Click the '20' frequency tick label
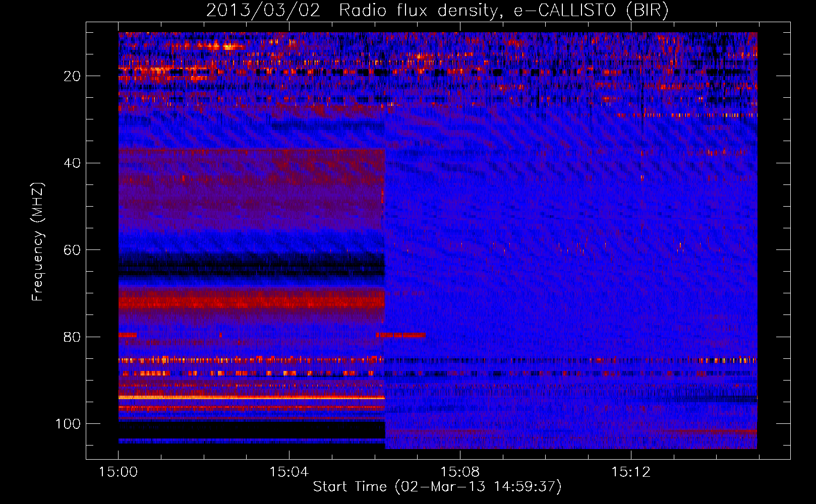This screenshot has width=816, height=504. 72,76
